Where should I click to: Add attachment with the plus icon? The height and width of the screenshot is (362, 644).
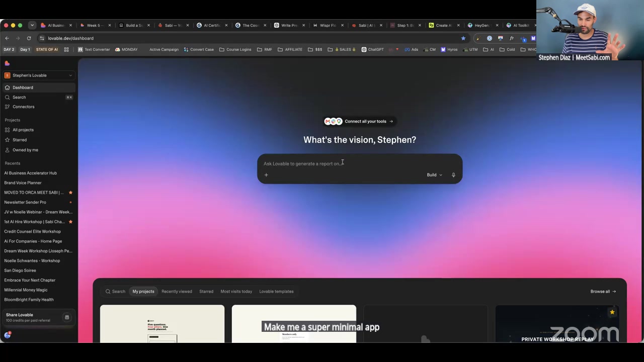tap(266, 175)
